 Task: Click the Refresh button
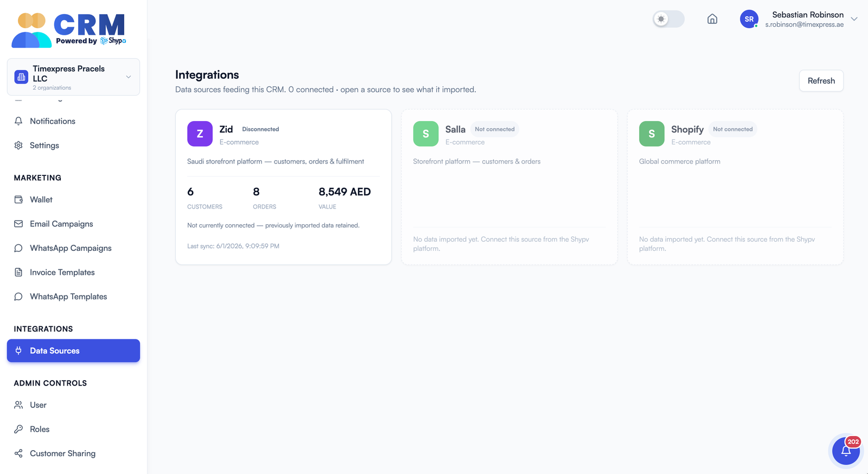pos(821,81)
